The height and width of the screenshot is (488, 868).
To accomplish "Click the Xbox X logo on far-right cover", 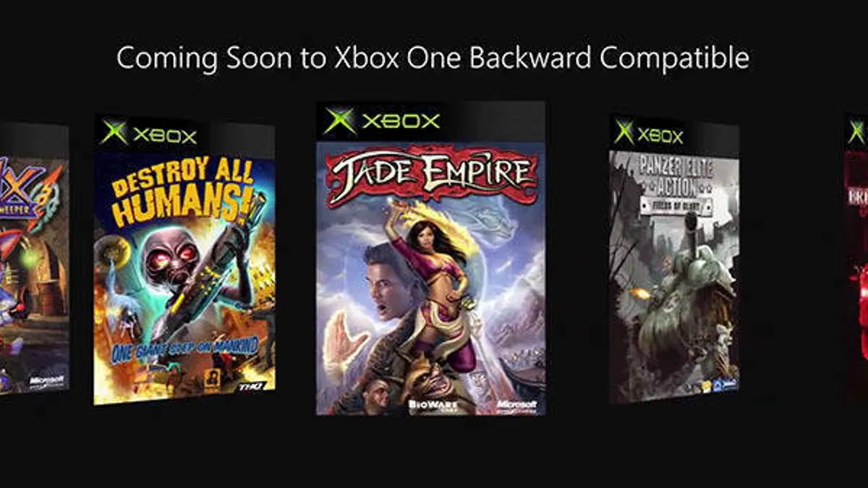I will pyautogui.click(x=856, y=132).
